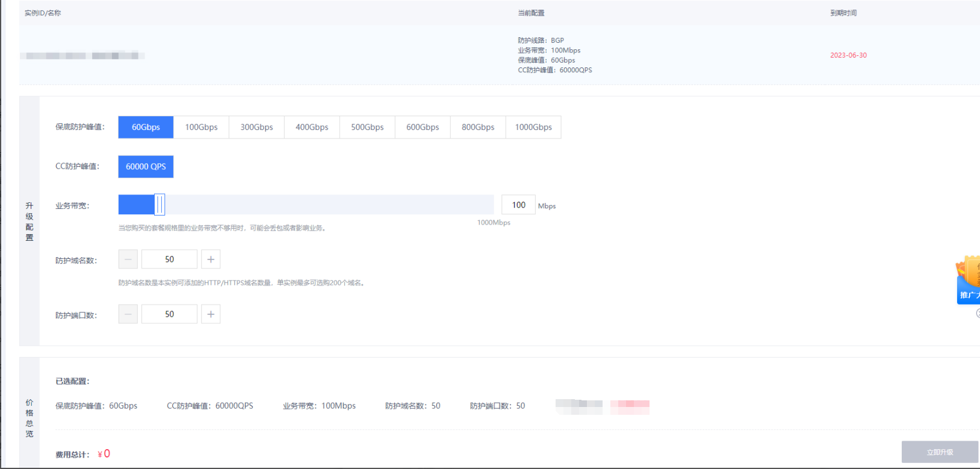Viewport: 980px width, 469px height.
Task: Click the 2023-06-30 expiration date
Action: pos(848,55)
